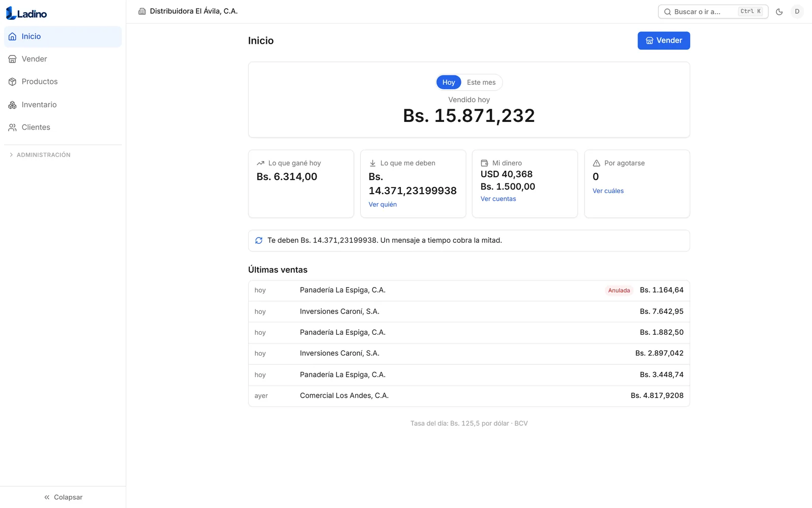
Task: Toggle dark mode moon icon
Action: point(779,12)
